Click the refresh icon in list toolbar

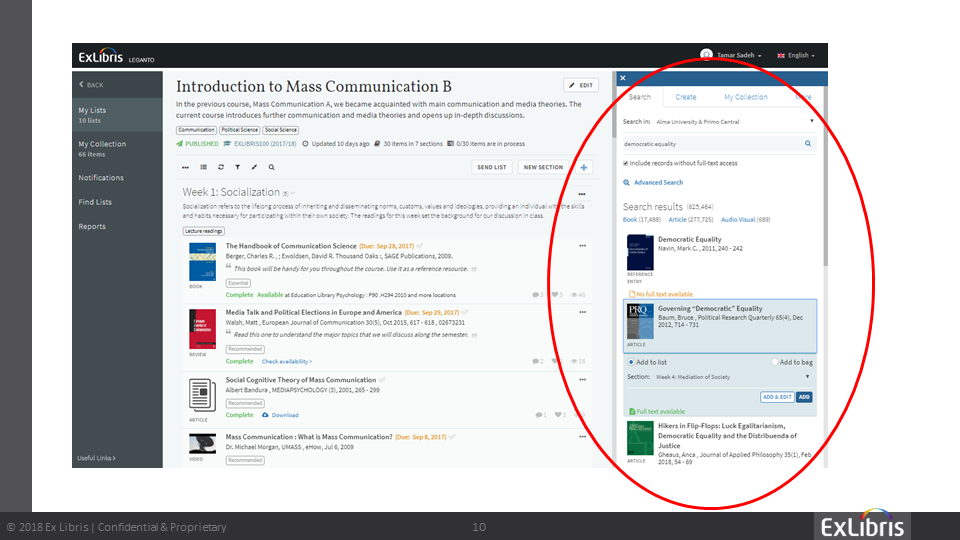(x=221, y=167)
